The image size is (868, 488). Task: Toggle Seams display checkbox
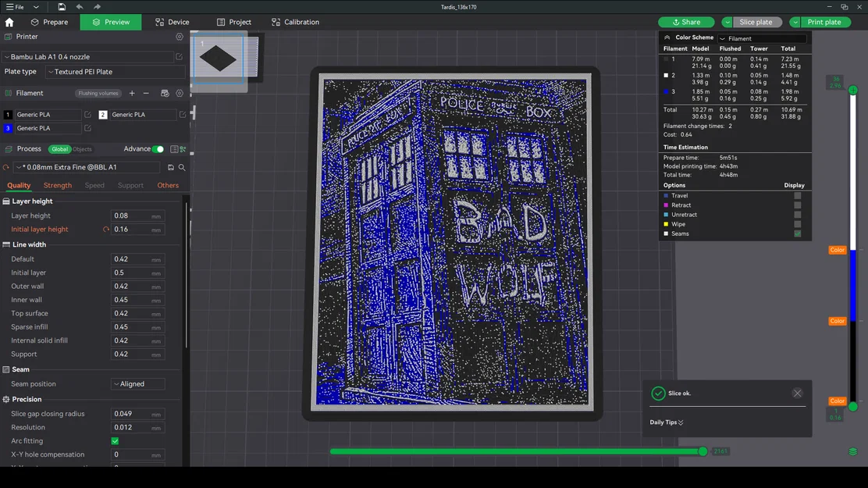click(x=797, y=233)
